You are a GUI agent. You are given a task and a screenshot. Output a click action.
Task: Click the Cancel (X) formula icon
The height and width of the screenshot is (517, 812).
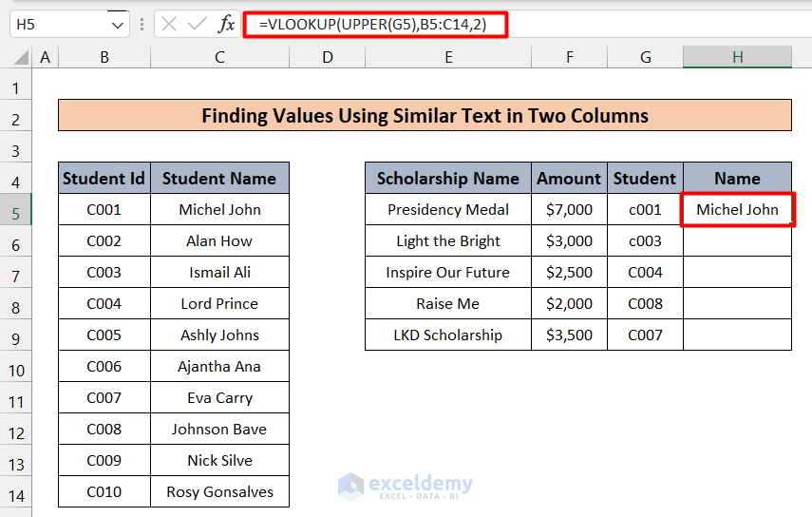169,24
